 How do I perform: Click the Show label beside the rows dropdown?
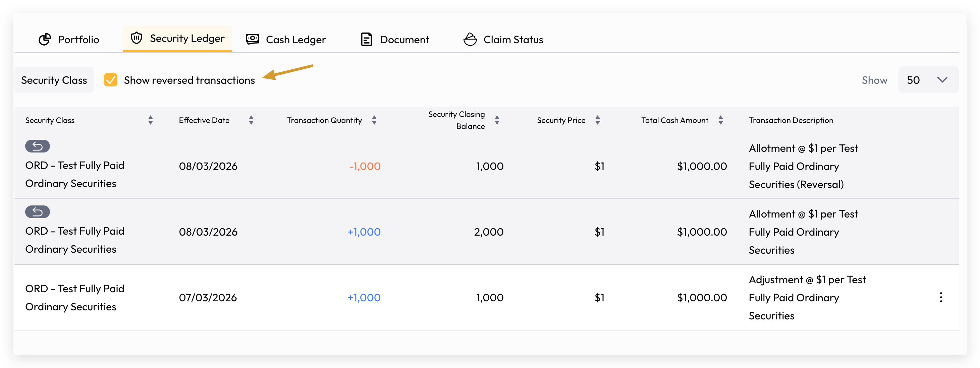tap(875, 80)
